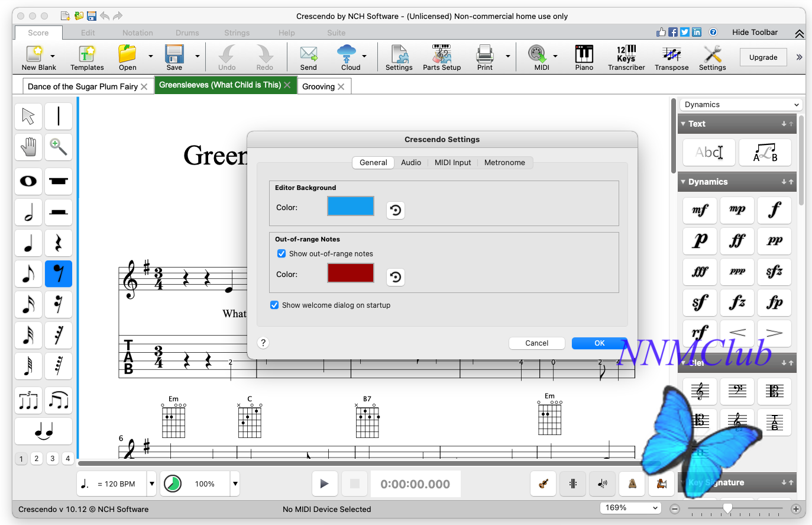Select the quarter rest tool

tap(59, 243)
